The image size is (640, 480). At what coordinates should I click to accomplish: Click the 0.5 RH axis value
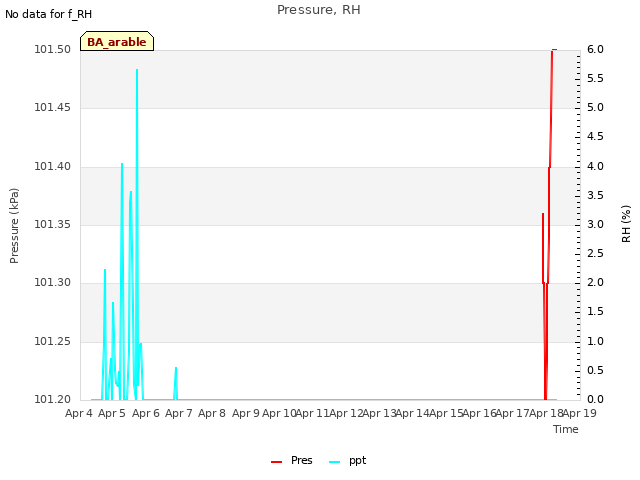595,370
